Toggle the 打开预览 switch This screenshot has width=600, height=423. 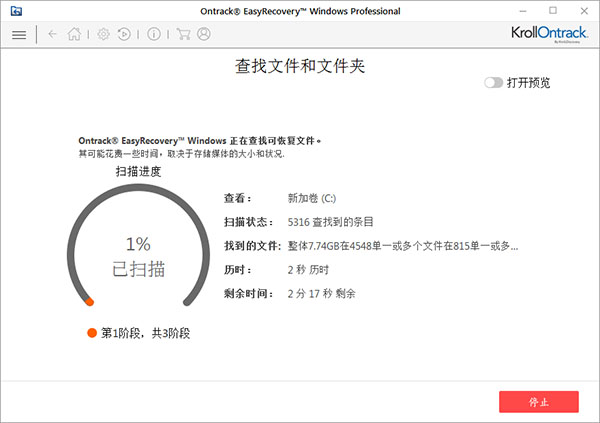tap(493, 83)
